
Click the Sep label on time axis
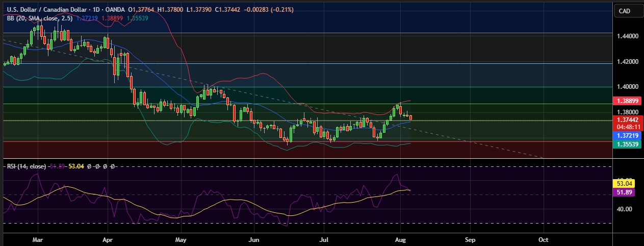tap(470, 239)
